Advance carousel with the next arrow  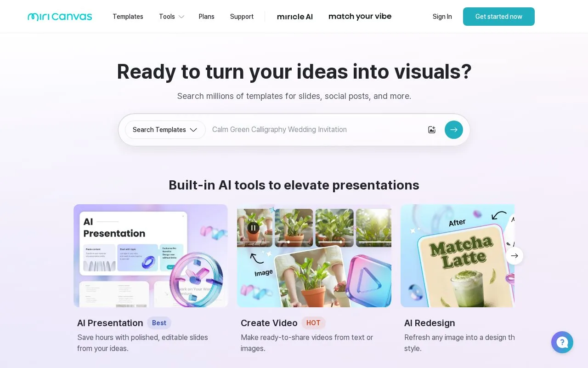click(x=514, y=256)
